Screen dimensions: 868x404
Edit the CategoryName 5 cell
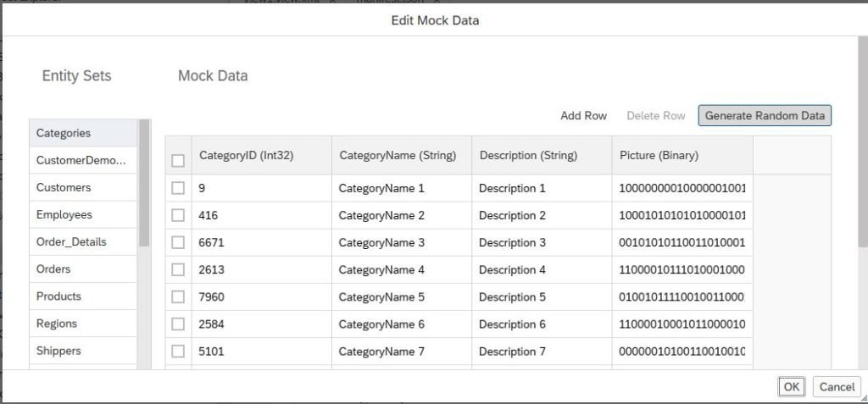click(x=402, y=296)
